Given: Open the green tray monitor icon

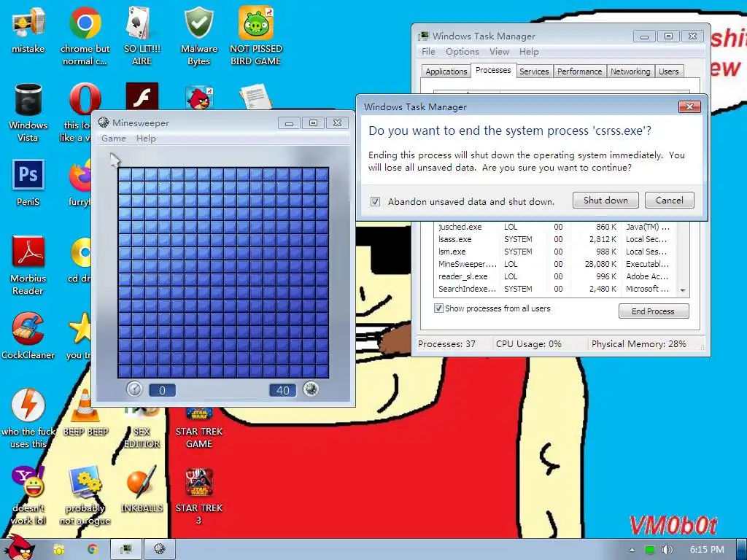Looking at the screenshot, I should (649, 550).
